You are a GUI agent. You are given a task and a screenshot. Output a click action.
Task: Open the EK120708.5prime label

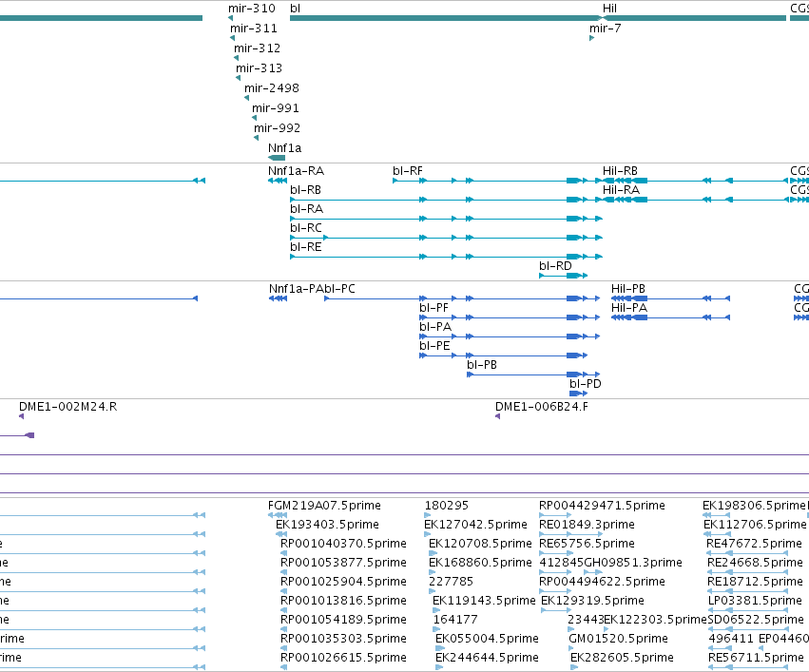click(x=480, y=544)
